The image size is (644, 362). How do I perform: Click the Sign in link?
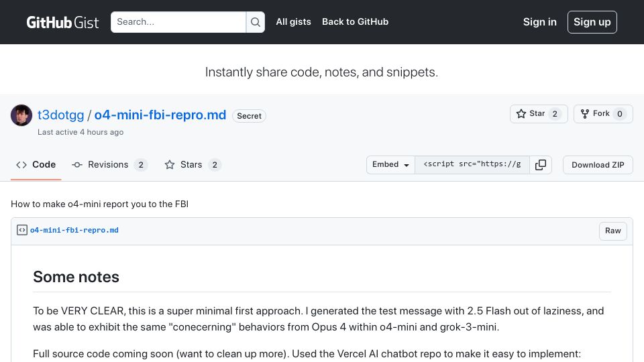[x=539, y=22]
